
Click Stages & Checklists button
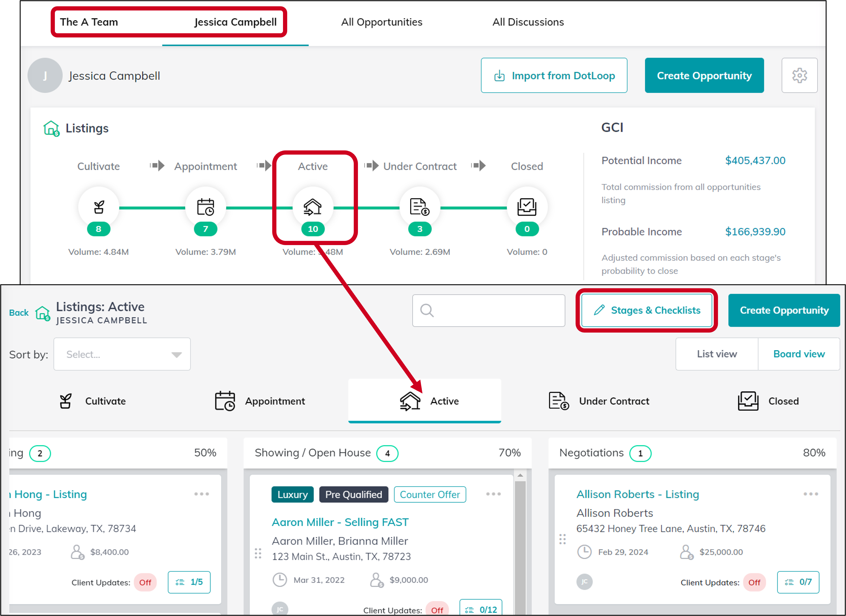coord(646,310)
